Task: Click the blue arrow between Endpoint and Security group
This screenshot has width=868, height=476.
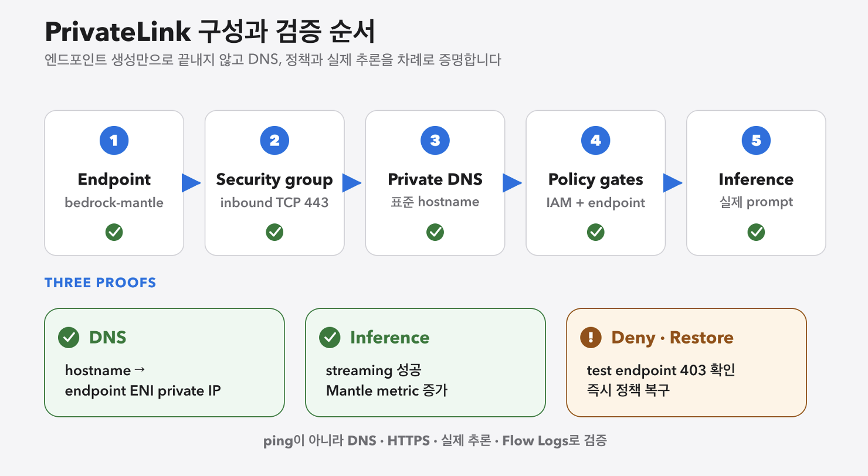Action: click(191, 183)
